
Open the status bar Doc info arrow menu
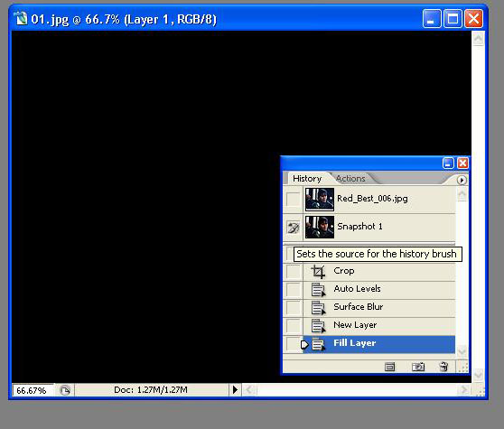point(235,390)
